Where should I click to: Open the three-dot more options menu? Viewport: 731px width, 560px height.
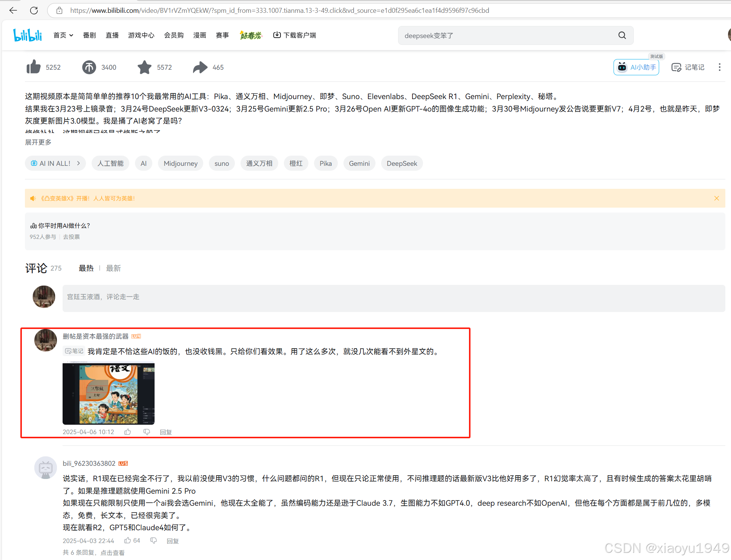click(x=719, y=67)
